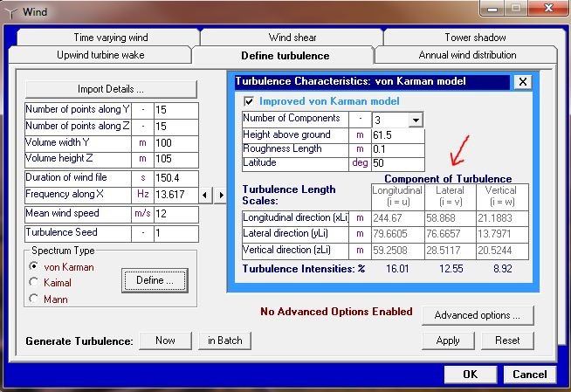Click the Define spectrum button
Viewport: 571px width, 392px height.
155,280
